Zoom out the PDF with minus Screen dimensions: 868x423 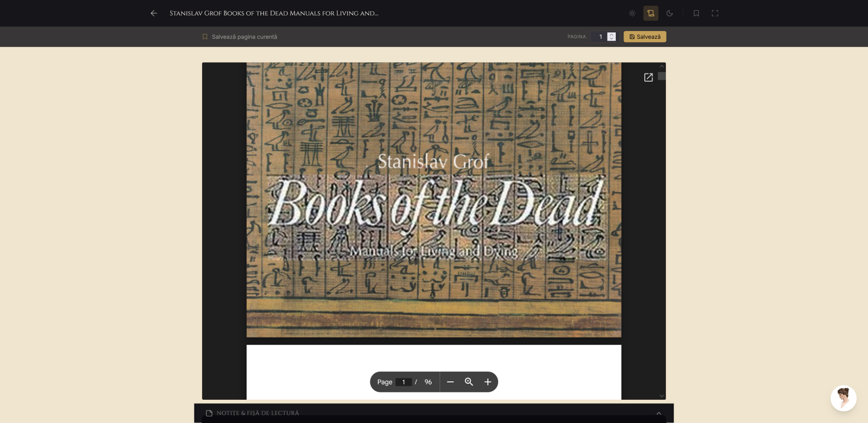(x=450, y=382)
